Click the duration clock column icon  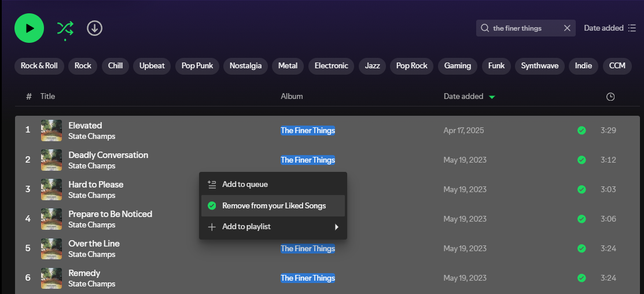point(610,97)
